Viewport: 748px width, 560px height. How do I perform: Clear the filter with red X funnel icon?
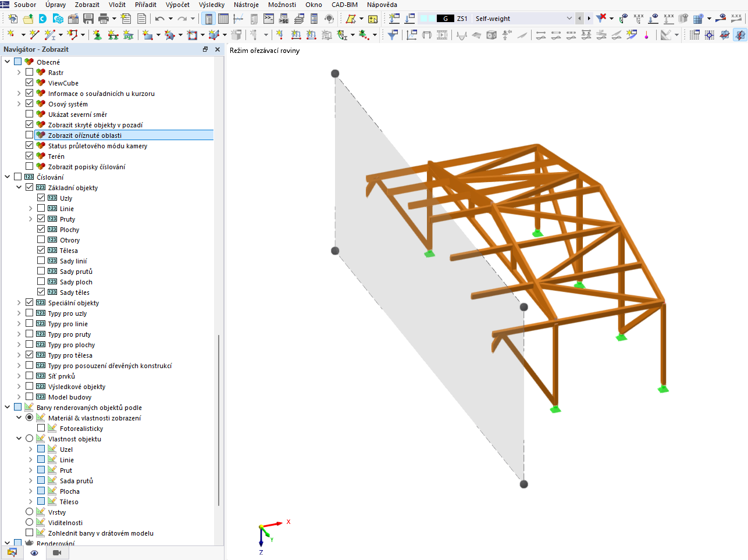point(601,19)
